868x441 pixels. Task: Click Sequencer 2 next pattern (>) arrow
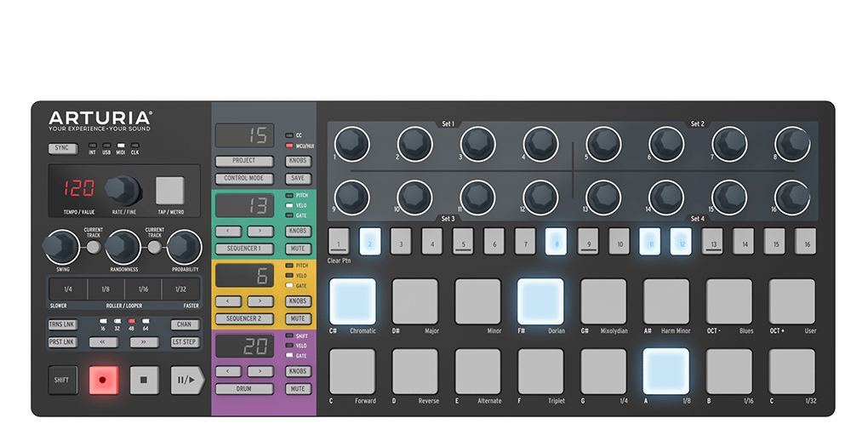point(260,301)
